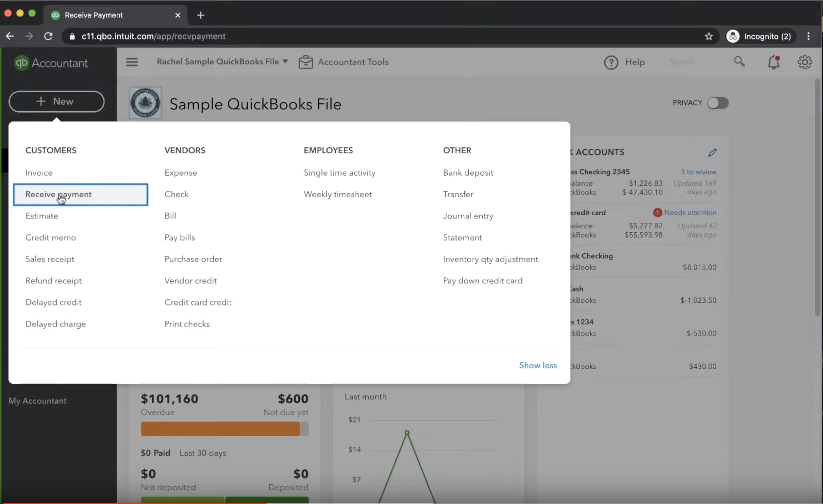Image resolution: width=823 pixels, height=504 pixels.
Task: Open Inventory qty adjustment
Action: pos(490,259)
